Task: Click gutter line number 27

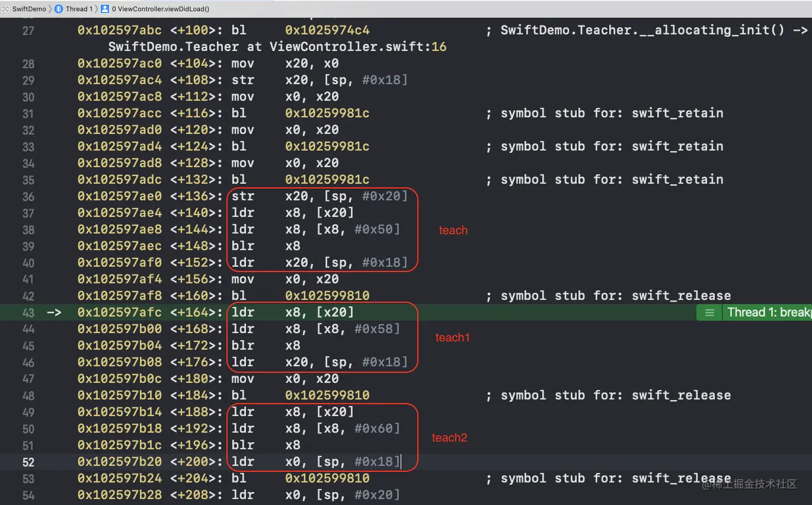Action: coord(28,30)
